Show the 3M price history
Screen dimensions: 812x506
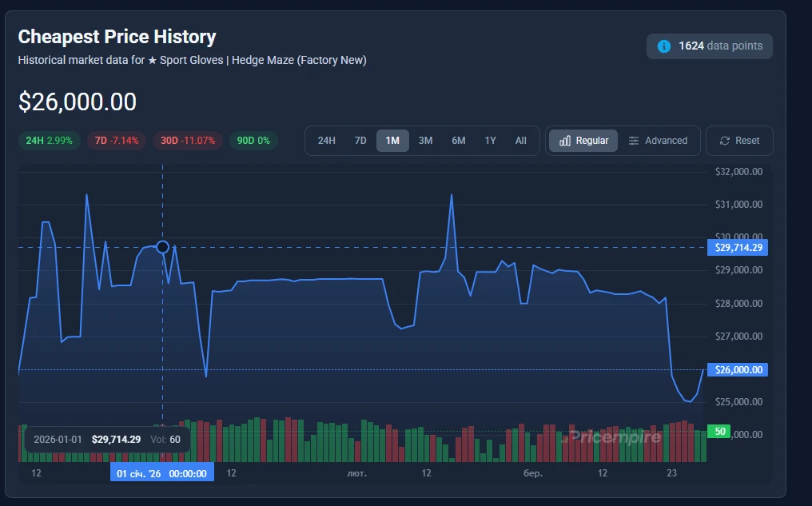pyautogui.click(x=425, y=141)
